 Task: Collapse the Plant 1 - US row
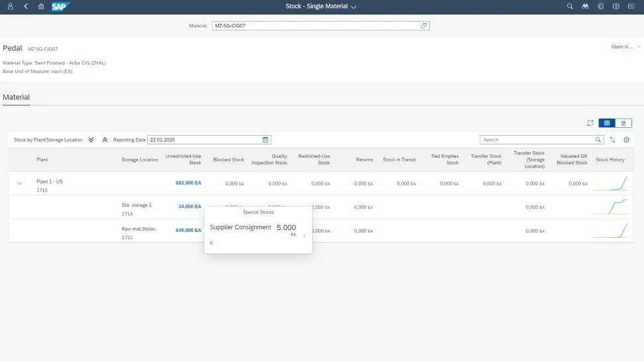(x=20, y=183)
